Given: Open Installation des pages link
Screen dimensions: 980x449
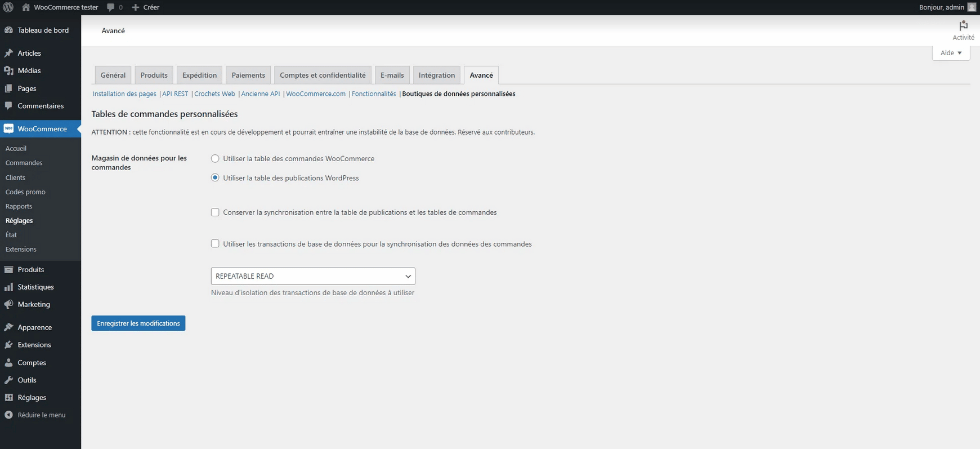Looking at the screenshot, I should (124, 94).
